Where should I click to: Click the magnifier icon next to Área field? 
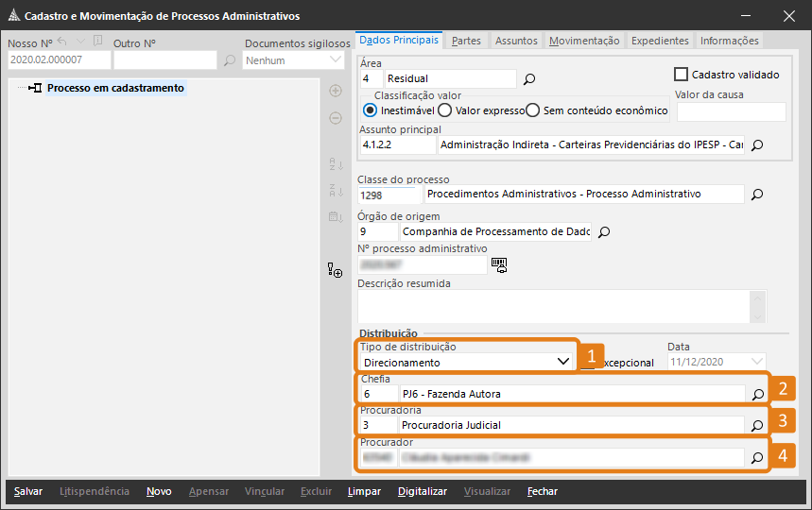tap(529, 79)
